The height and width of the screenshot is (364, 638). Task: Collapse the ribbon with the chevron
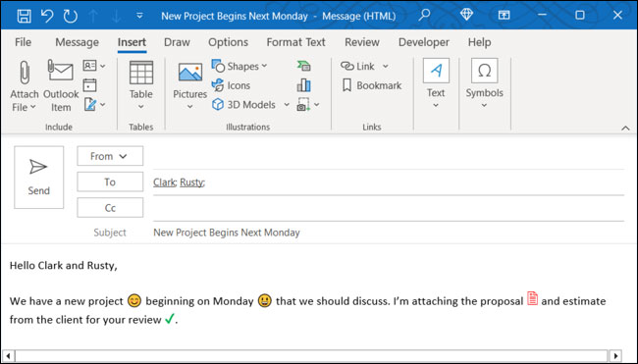pyautogui.click(x=625, y=129)
